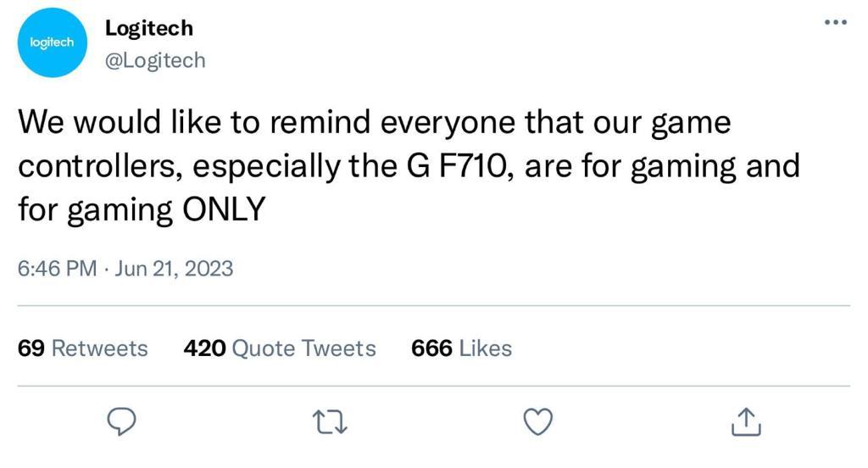
Task: Click the 666 like count number
Action: pyautogui.click(x=431, y=348)
